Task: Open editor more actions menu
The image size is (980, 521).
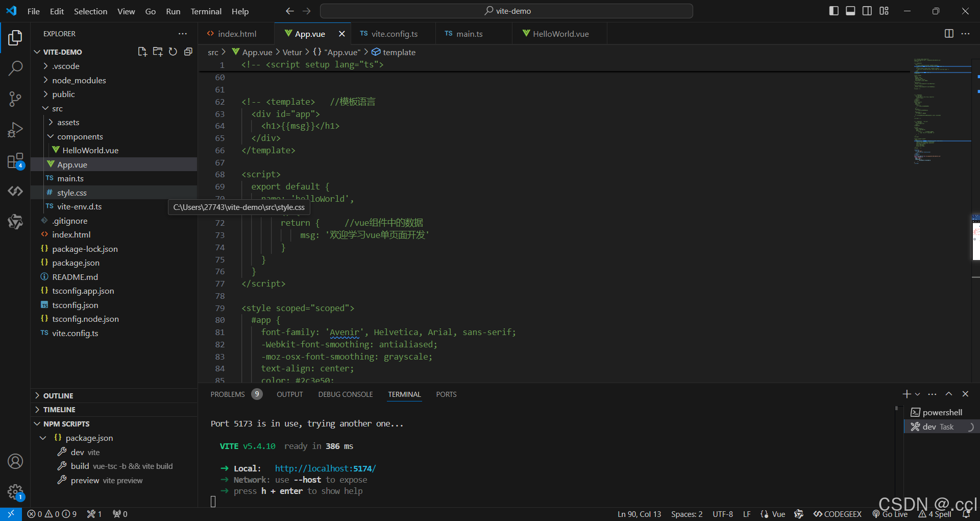Action: (x=965, y=34)
